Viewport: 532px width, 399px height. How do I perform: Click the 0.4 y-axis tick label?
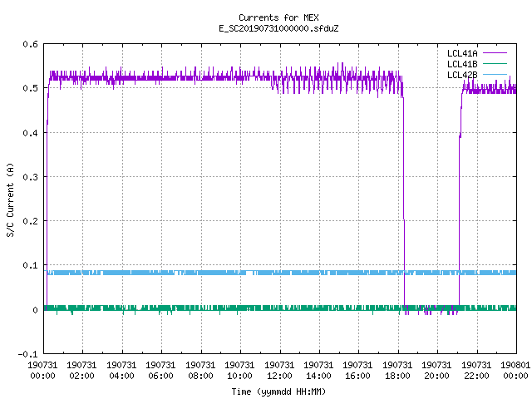click(x=30, y=133)
